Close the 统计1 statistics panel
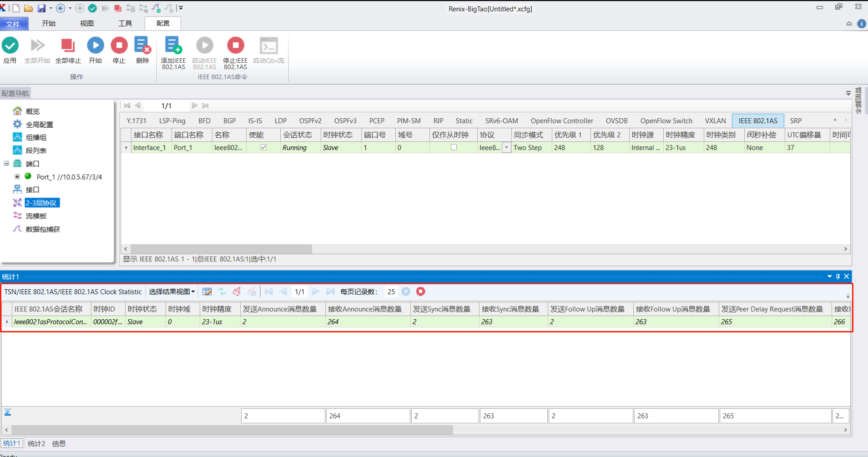The height and width of the screenshot is (457, 868). coord(847,276)
